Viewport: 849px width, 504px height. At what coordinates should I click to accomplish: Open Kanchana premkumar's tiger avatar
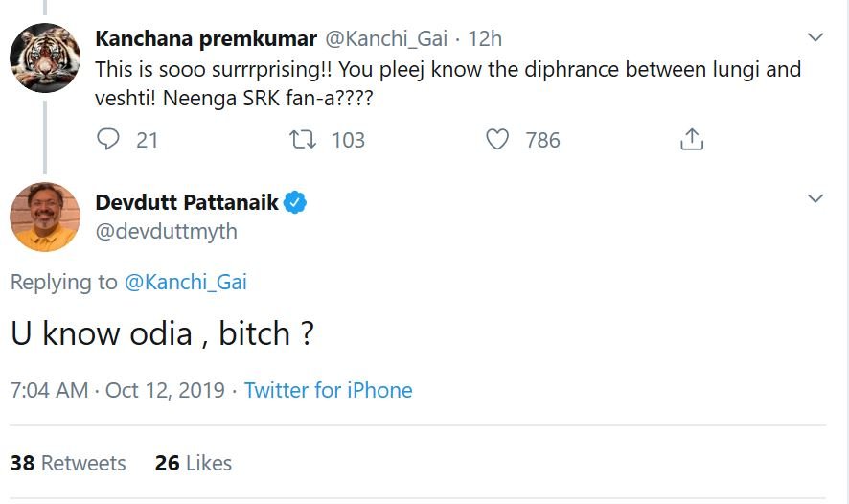(x=44, y=57)
